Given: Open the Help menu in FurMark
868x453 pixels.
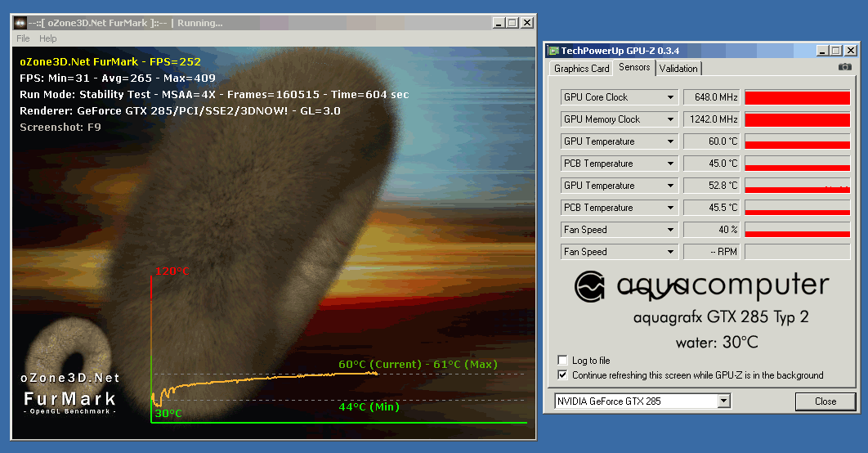Looking at the screenshot, I should 47,38.
